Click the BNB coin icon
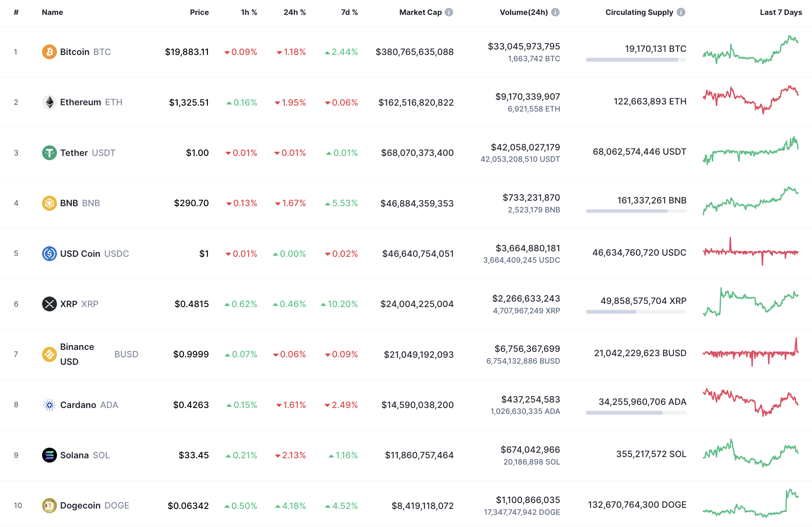 tap(49, 203)
